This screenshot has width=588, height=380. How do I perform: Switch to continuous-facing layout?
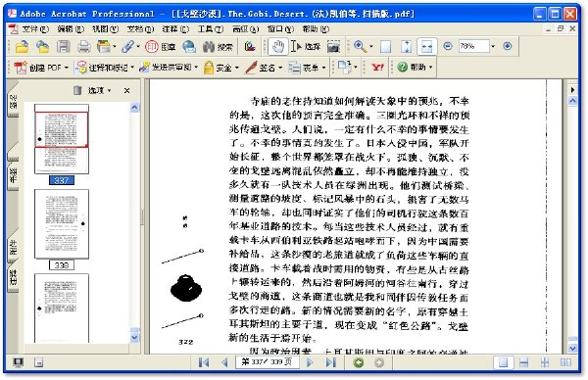pyautogui.click(x=545, y=362)
